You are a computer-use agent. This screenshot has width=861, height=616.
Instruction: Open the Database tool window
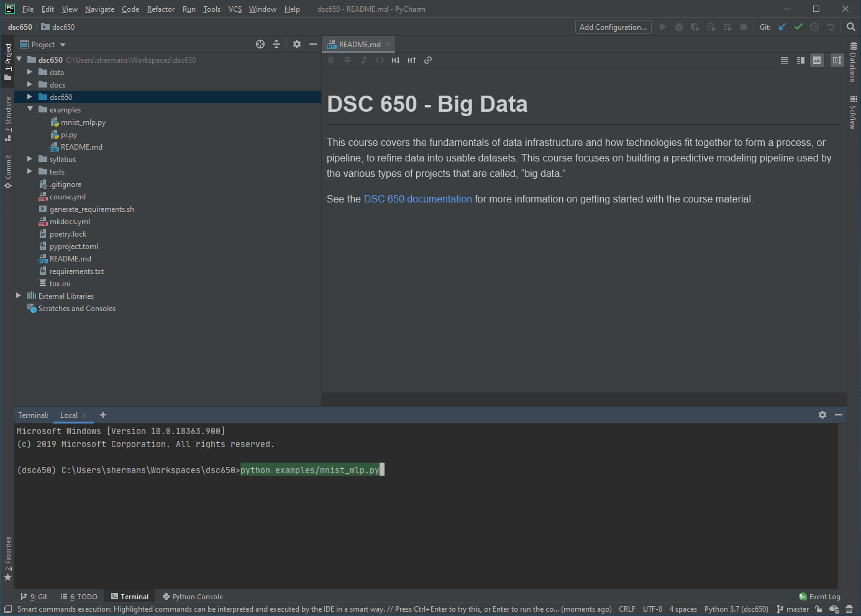(854, 62)
